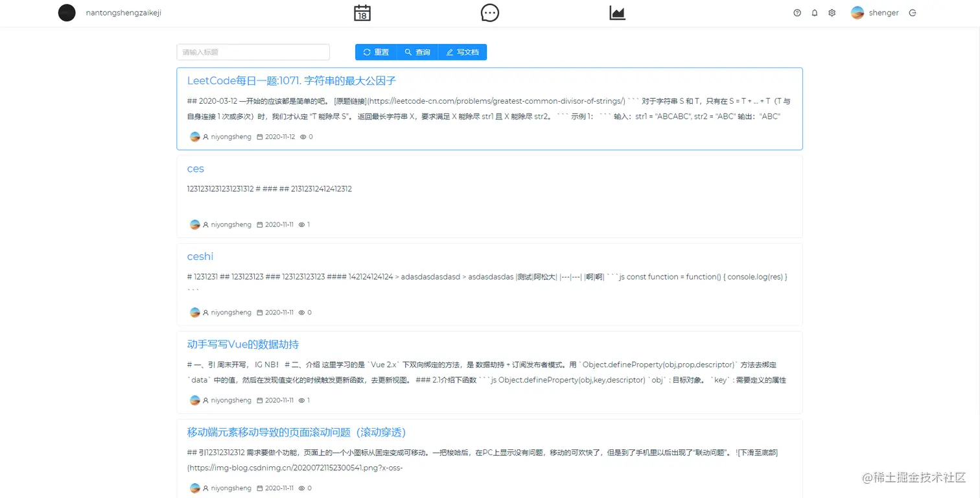
Task: Click the LeetCode article summary text
Action: coord(489,109)
